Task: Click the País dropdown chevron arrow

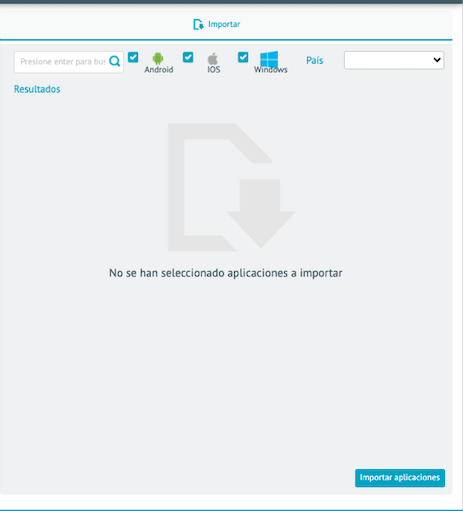Action: click(x=437, y=60)
